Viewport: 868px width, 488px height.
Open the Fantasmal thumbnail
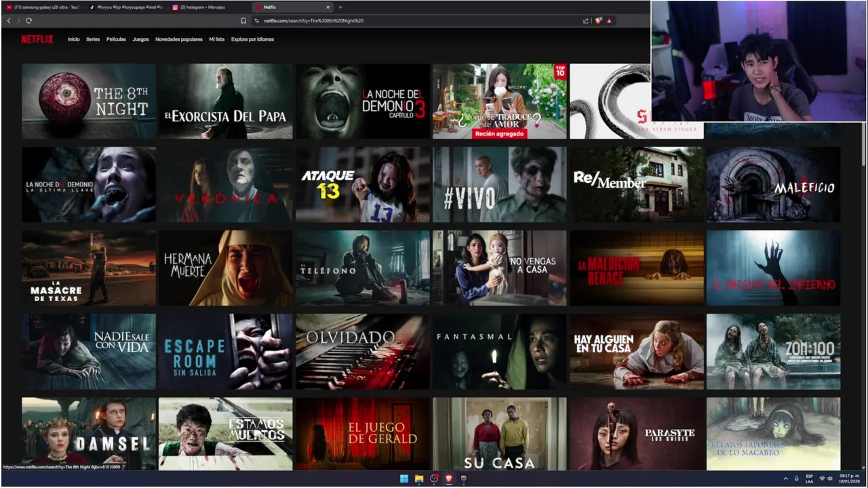(500, 351)
